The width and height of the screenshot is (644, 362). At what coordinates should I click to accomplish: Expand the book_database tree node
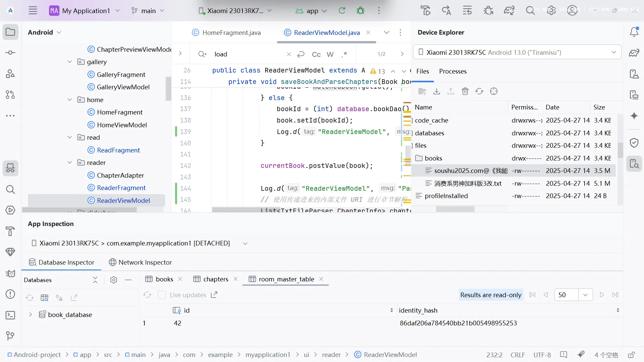click(x=31, y=315)
